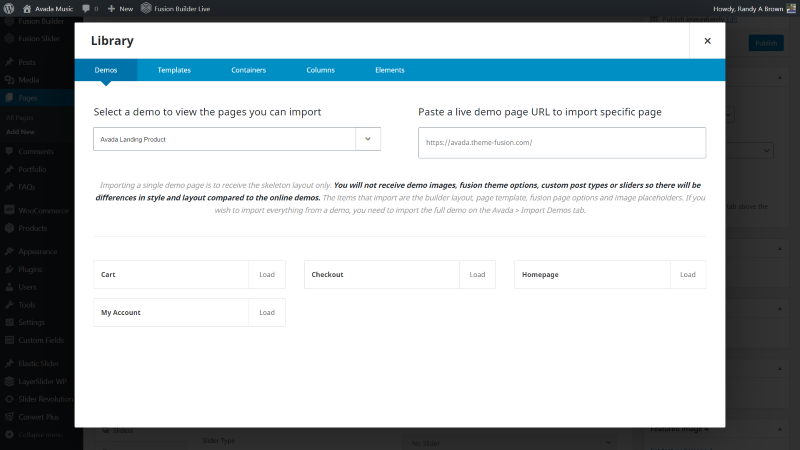
Task: Open LayerSlider WP in the sidebar
Action: [37, 382]
